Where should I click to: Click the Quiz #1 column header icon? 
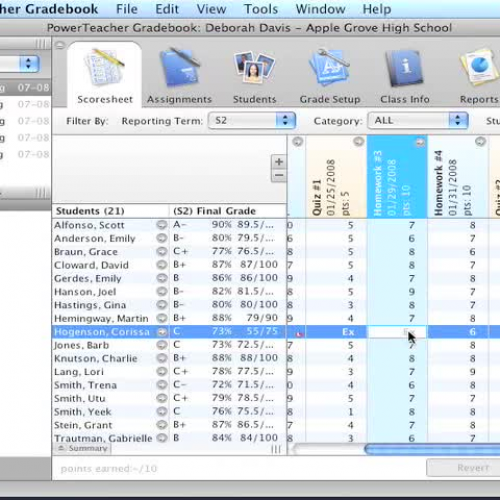359,142
